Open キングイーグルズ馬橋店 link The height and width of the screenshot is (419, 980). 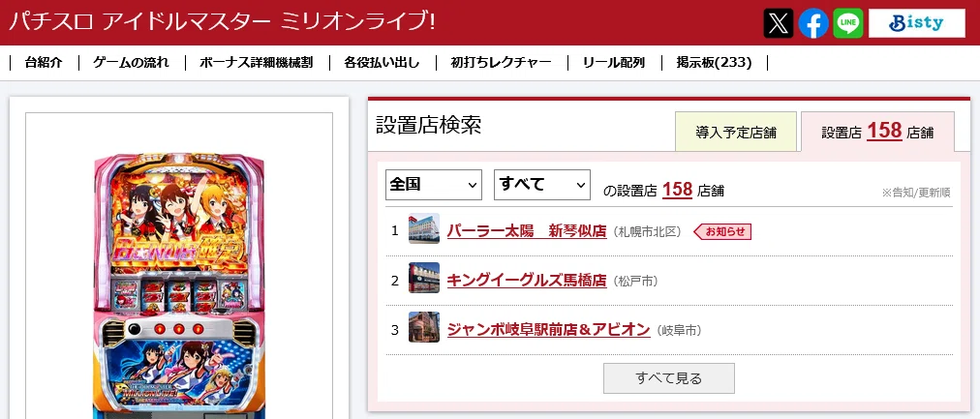(x=527, y=281)
